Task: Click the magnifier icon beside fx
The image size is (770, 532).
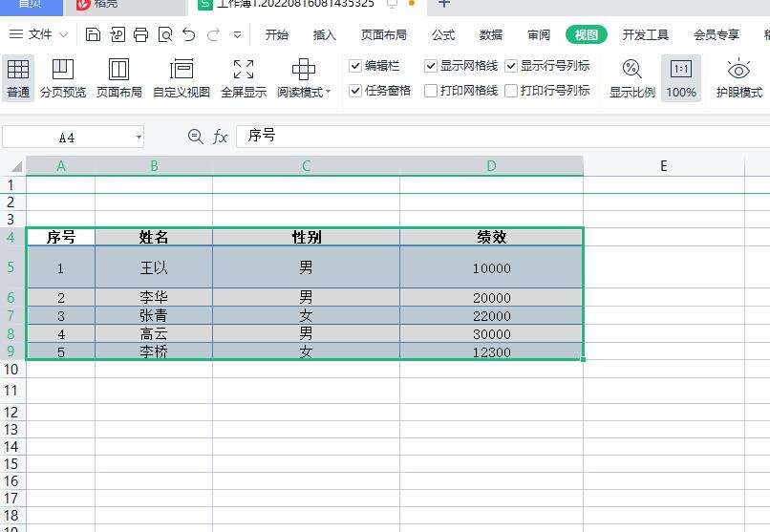Action: [x=196, y=137]
